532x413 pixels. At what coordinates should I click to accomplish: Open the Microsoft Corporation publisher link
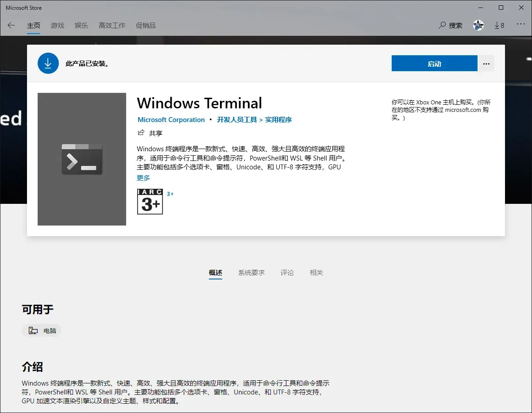171,119
